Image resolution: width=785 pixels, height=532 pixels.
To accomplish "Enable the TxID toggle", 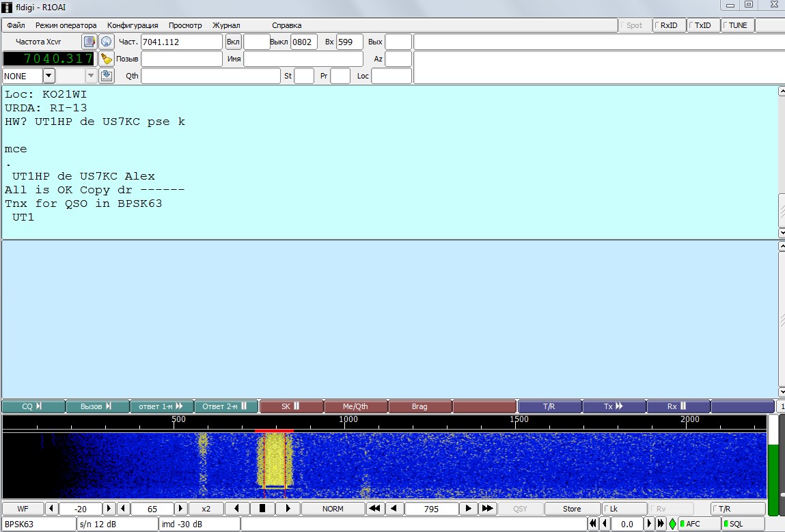I will click(703, 25).
